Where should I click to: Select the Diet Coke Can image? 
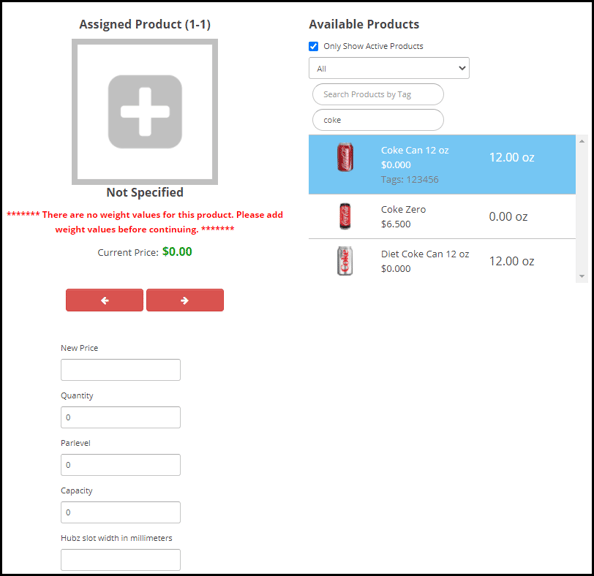coord(345,261)
